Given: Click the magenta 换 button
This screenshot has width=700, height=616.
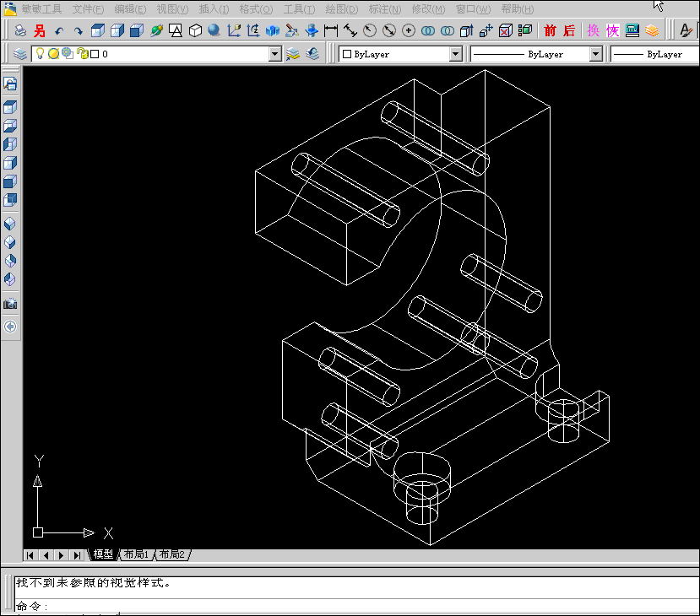Looking at the screenshot, I should [594, 30].
